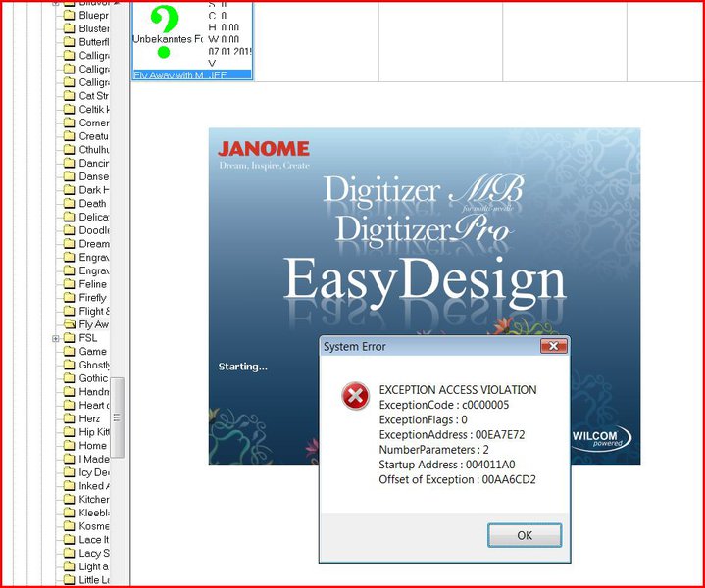Open the 'Kleebl' folder
The height and width of the screenshot is (588, 705).
pyautogui.click(x=93, y=513)
